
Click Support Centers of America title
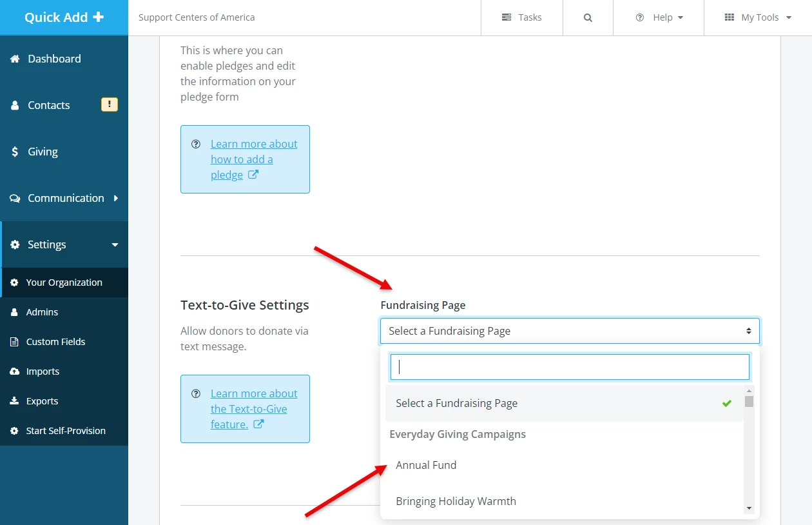coord(197,17)
